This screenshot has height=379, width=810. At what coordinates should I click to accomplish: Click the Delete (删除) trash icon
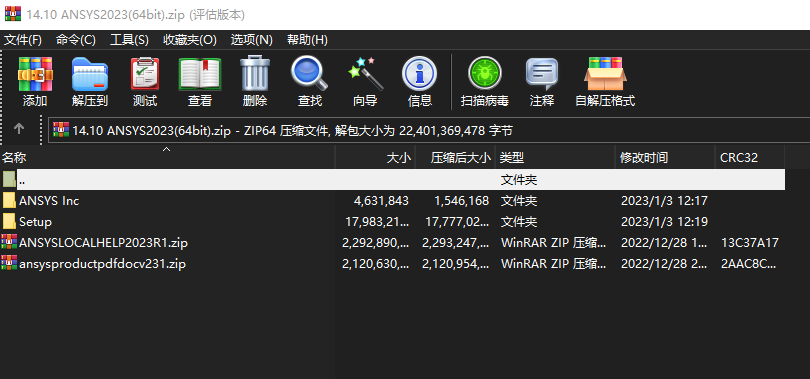(x=255, y=74)
